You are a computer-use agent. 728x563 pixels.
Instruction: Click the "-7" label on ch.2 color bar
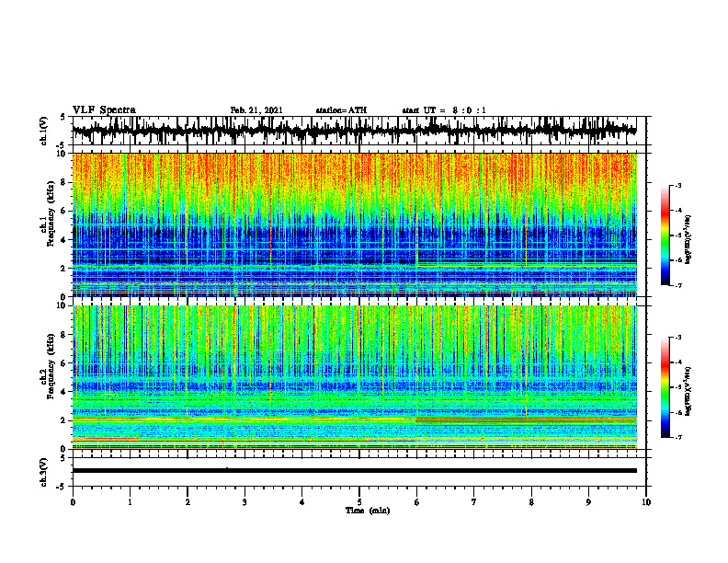click(678, 437)
